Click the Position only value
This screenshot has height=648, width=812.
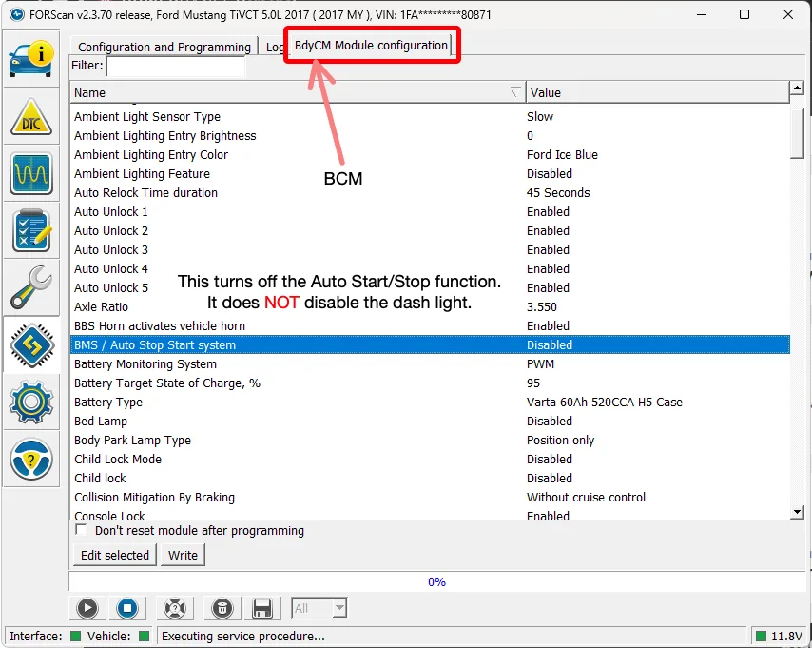(x=560, y=441)
